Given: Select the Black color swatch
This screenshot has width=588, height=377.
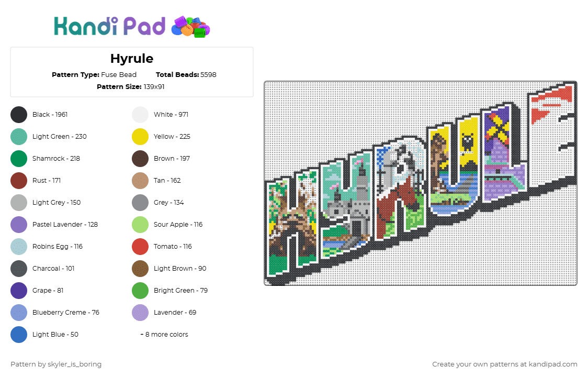Looking at the screenshot, I should (19, 115).
